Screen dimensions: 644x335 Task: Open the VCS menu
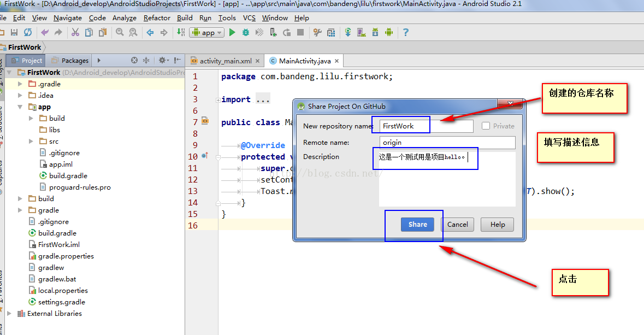pyautogui.click(x=249, y=17)
